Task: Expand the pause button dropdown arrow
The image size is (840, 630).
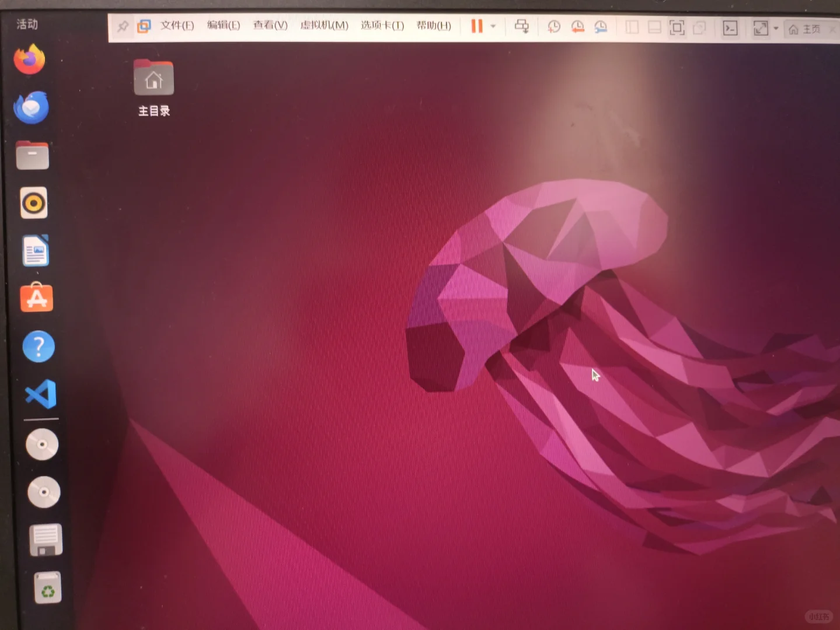Action: (x=493, y=26)
